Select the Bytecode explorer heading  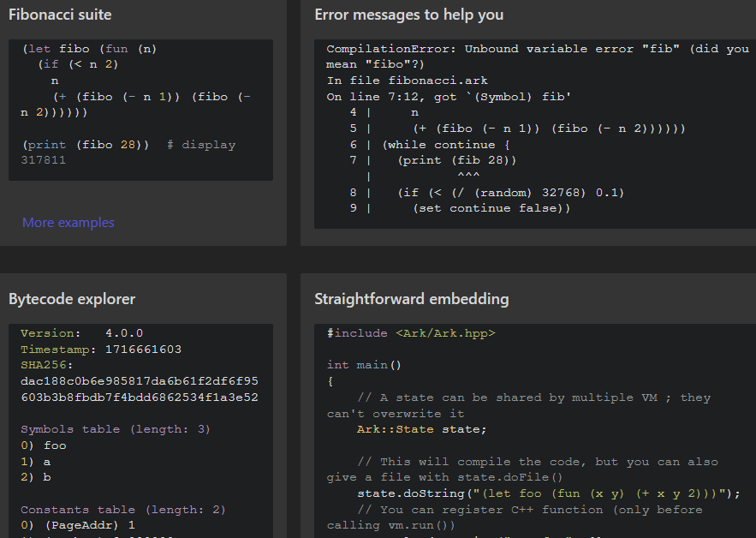72,299
